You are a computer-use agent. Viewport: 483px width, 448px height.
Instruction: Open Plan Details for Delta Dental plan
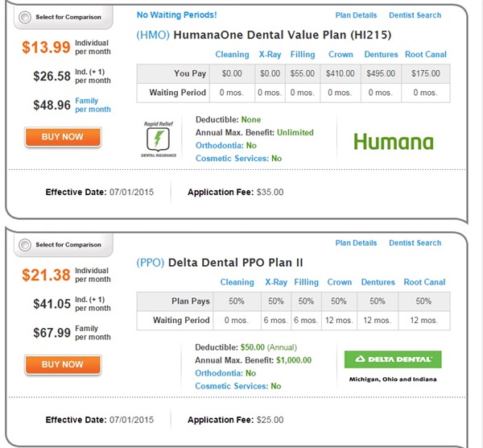356,243
